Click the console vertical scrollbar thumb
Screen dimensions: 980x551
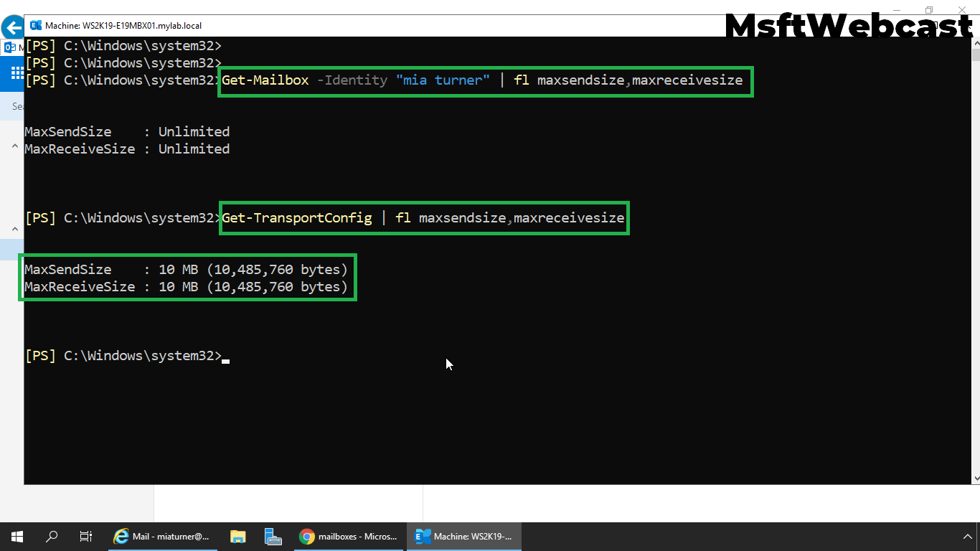click(975, 55)
